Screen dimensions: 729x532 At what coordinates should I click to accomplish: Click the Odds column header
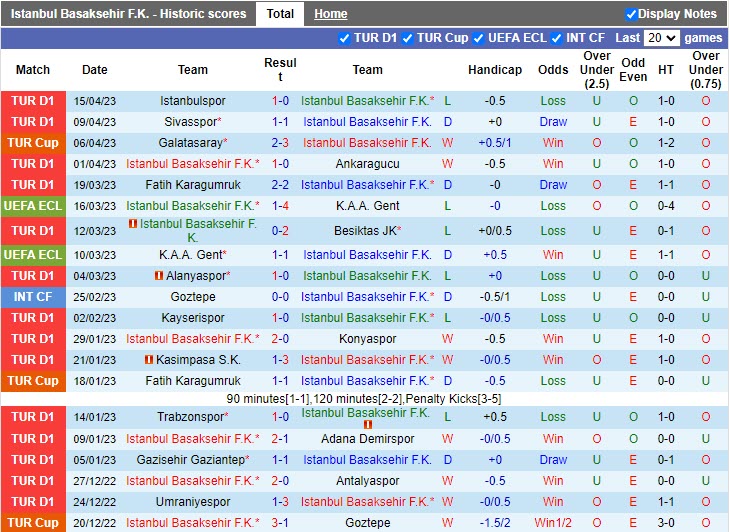point(553,70)
